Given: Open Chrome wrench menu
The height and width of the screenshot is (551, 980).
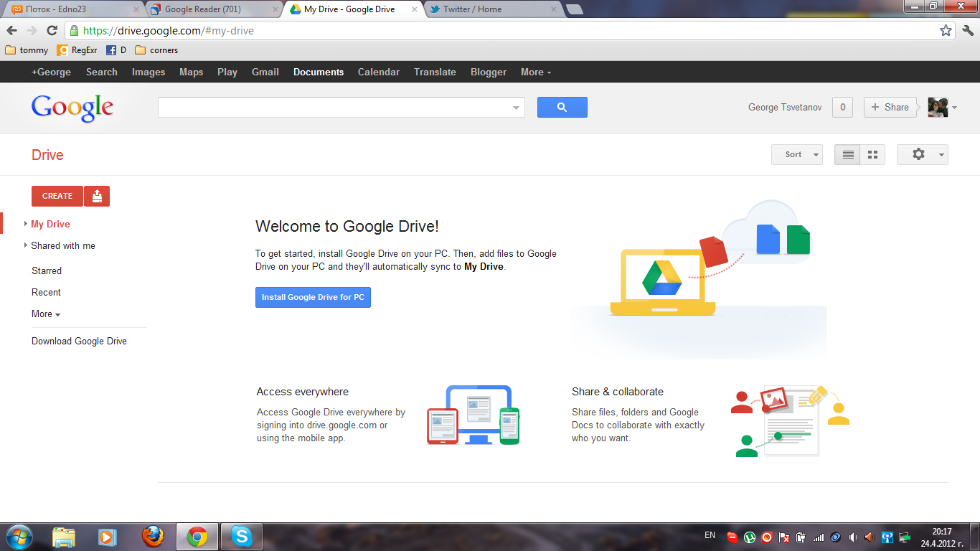Looking at the screenshot, I should tap(968, 30).
